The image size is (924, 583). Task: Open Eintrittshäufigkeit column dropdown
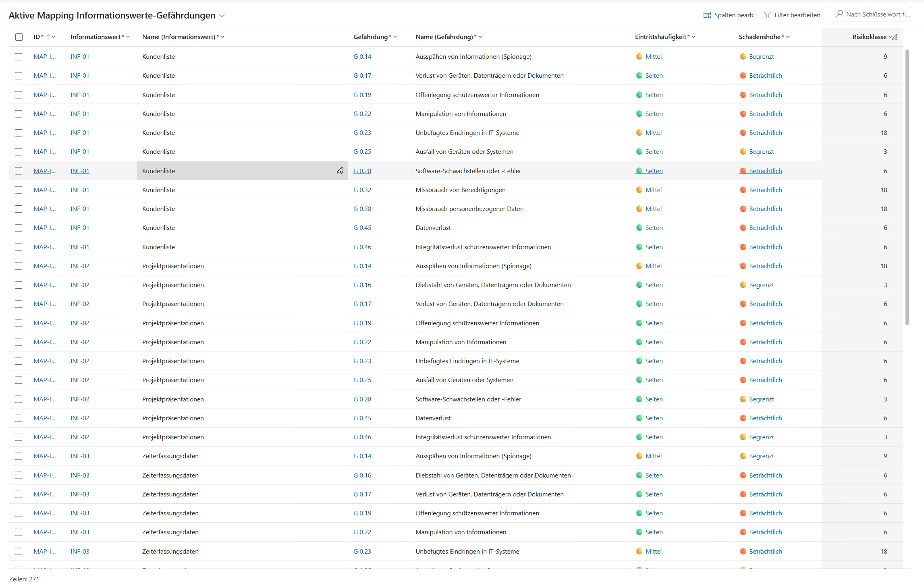click(x=694, y=37)
